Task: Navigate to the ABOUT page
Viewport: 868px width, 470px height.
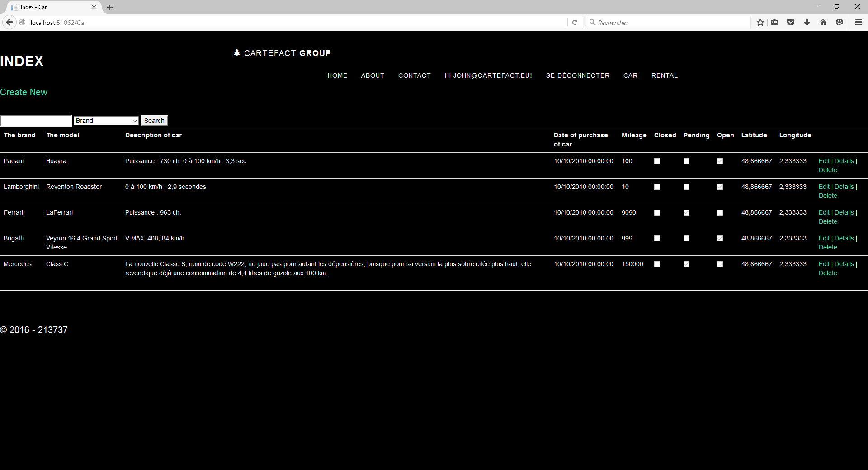Action: [x=373, y=75]
